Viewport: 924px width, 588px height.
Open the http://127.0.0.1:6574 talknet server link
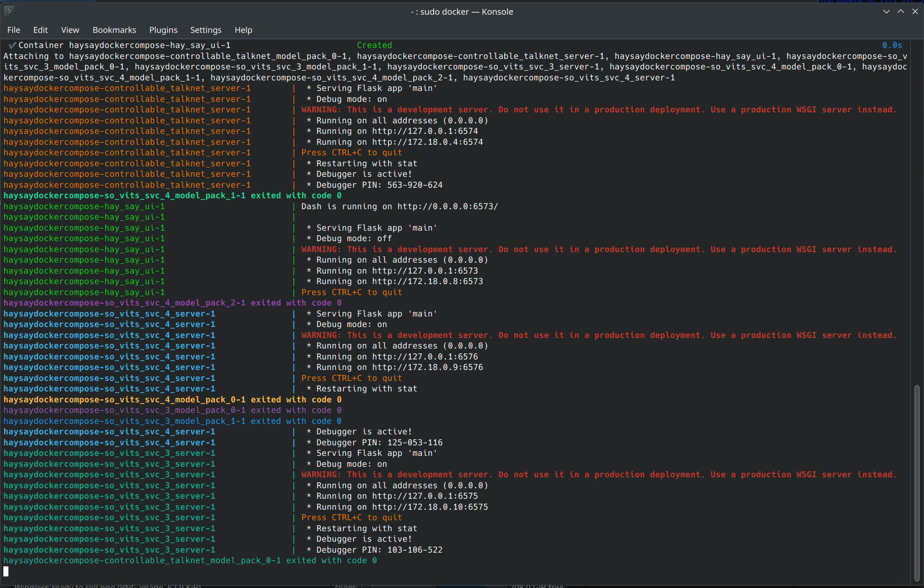[425, 131]
